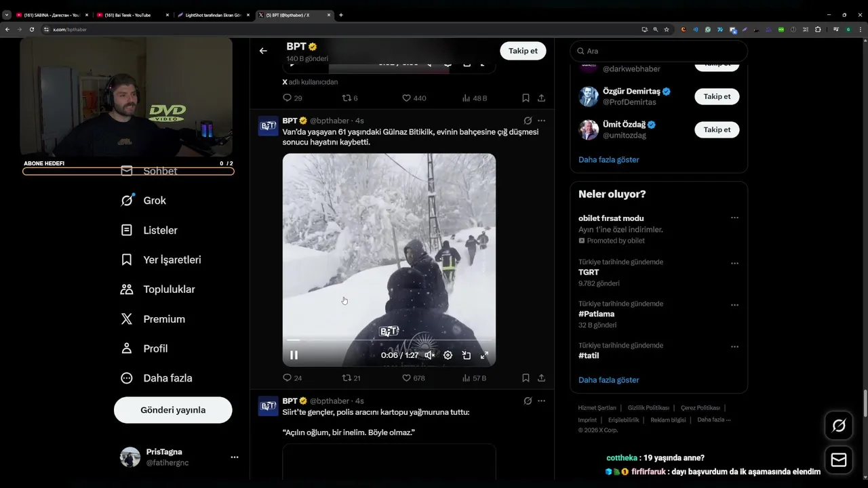The height and width of the screenshot is (488, 868).
Task: Open Grok explain icon on Van post
Action: (528, 121)
